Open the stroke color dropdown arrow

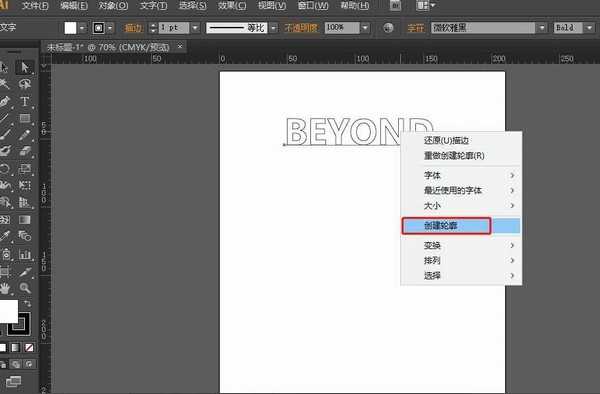click(x=110, y=28)
